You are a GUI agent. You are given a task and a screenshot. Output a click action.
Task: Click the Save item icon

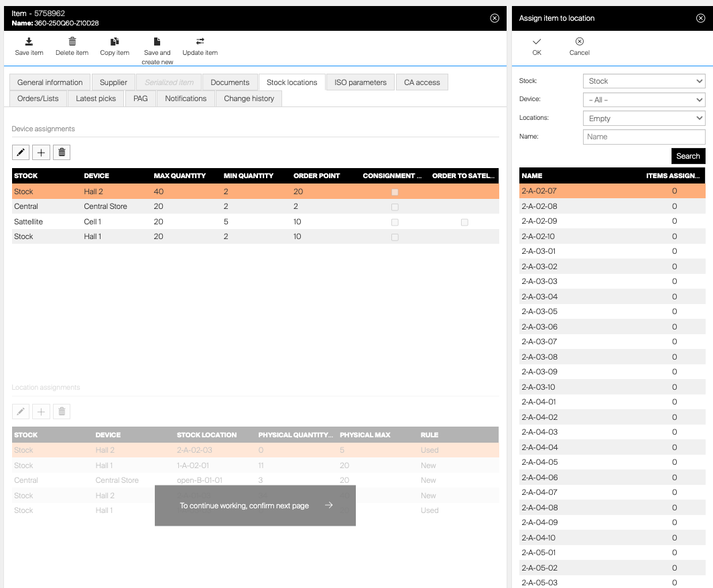tap(29, 42)
